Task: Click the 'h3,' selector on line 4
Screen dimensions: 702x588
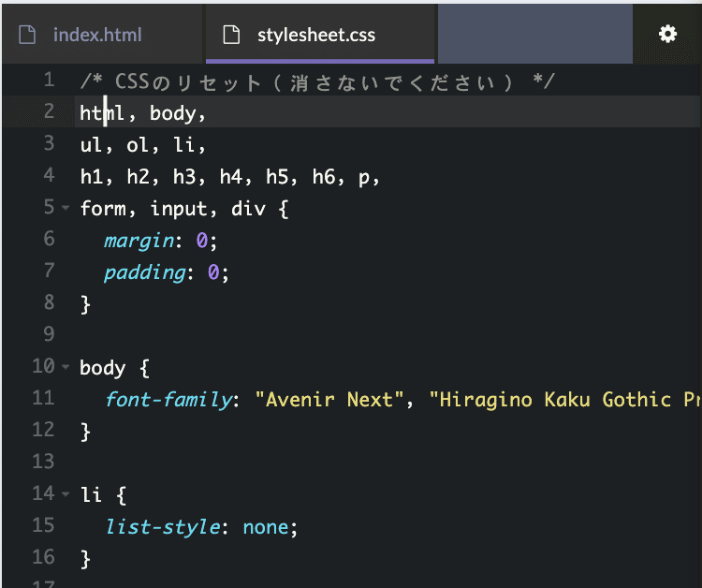Action: click(x=189, y=177)
